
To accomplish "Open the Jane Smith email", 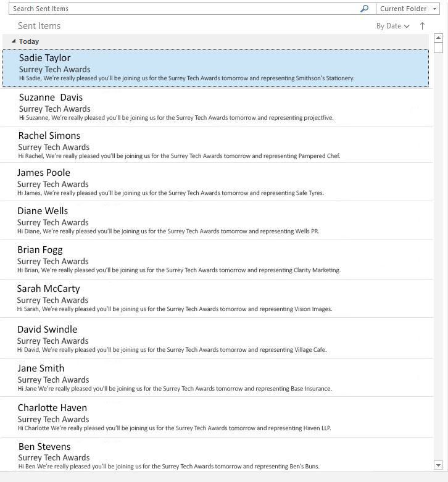I will click(217, 377).
